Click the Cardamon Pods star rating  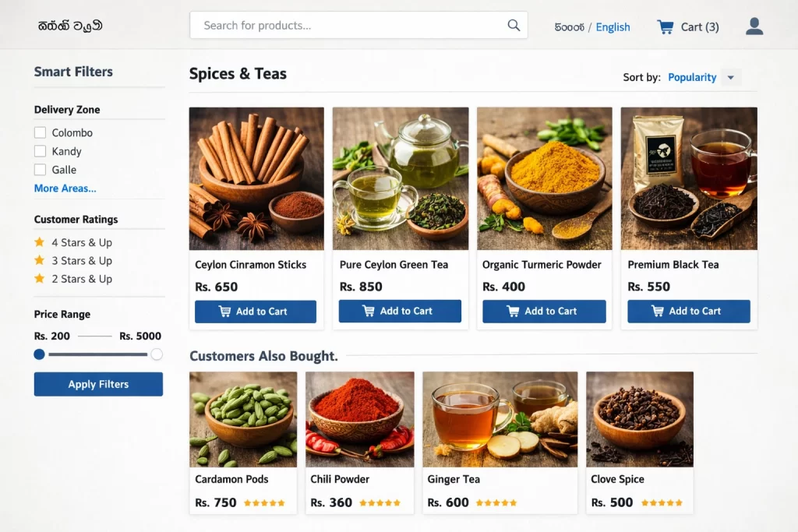click(x=265, y=503)
